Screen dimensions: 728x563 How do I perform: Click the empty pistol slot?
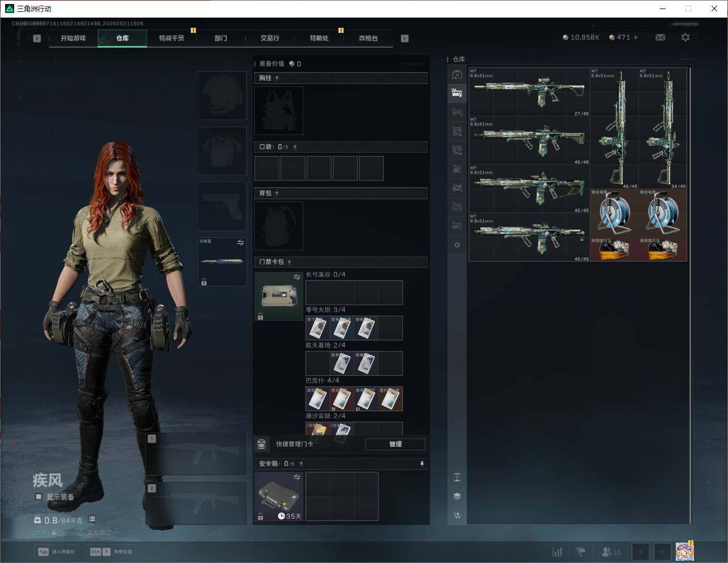point(223,207)
